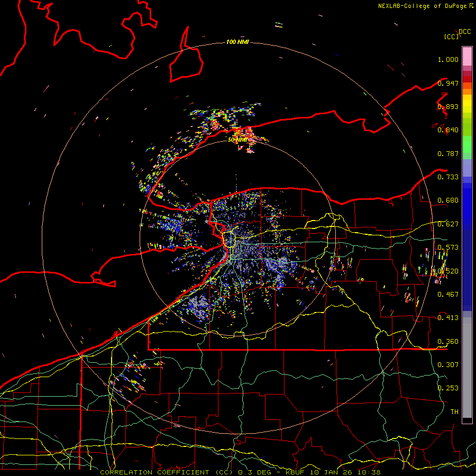Viewport: 476px width, 476px height.
Task: Click the 0.360 legend value
Action: (x=448, y=342)
